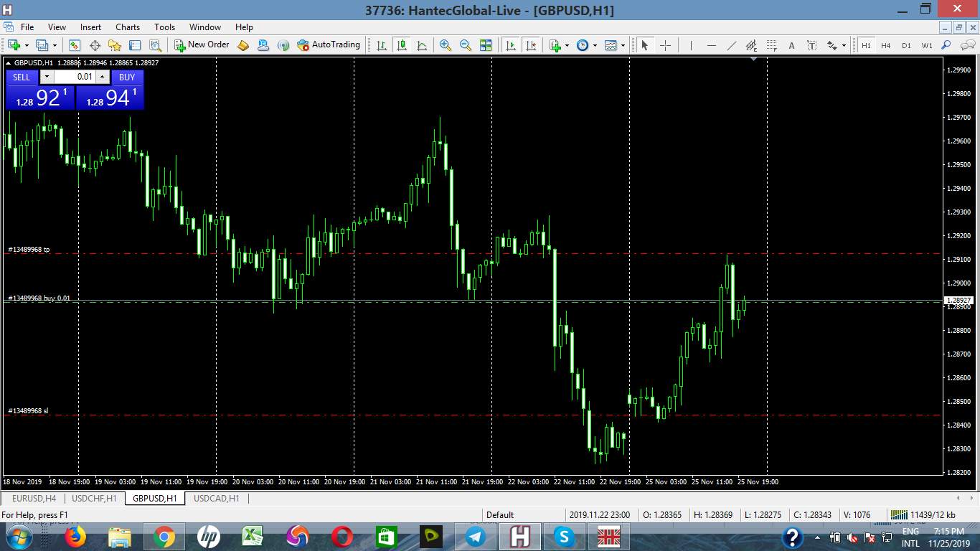Open the Periods clock icon
The image size is (980, 551).
click(583, 45)
